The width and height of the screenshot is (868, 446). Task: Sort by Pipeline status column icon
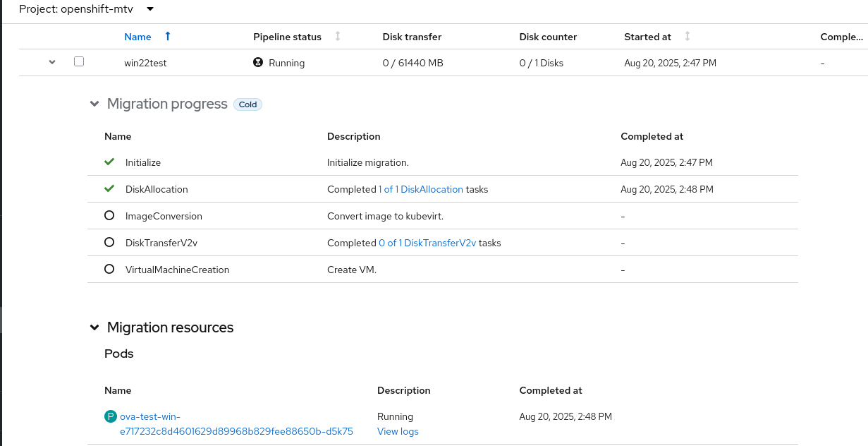pos(338,36)
